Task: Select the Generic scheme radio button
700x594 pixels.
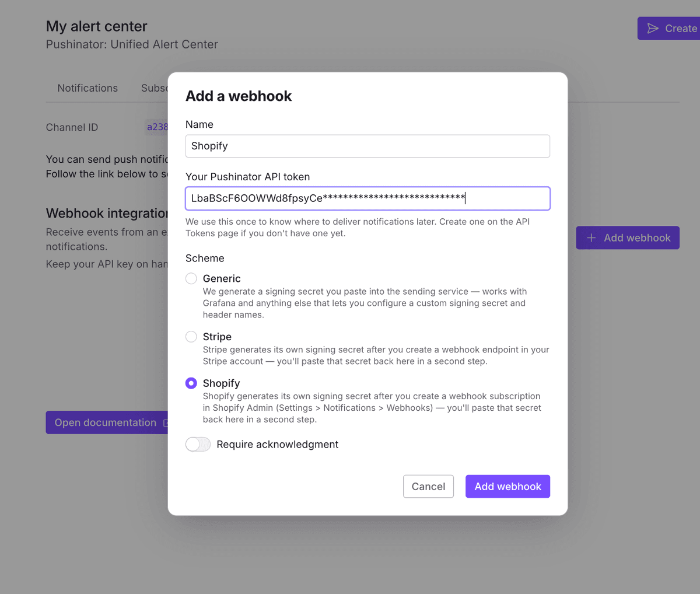Action: click(191, 278)
